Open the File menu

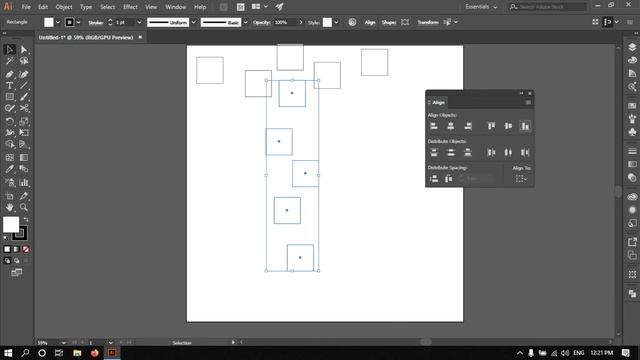pos(26,7)
